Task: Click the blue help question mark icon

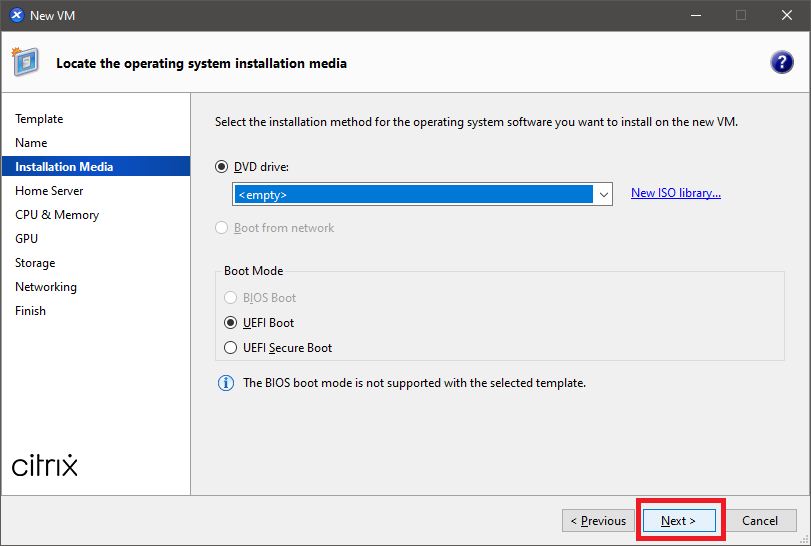Action: (781, 63)
